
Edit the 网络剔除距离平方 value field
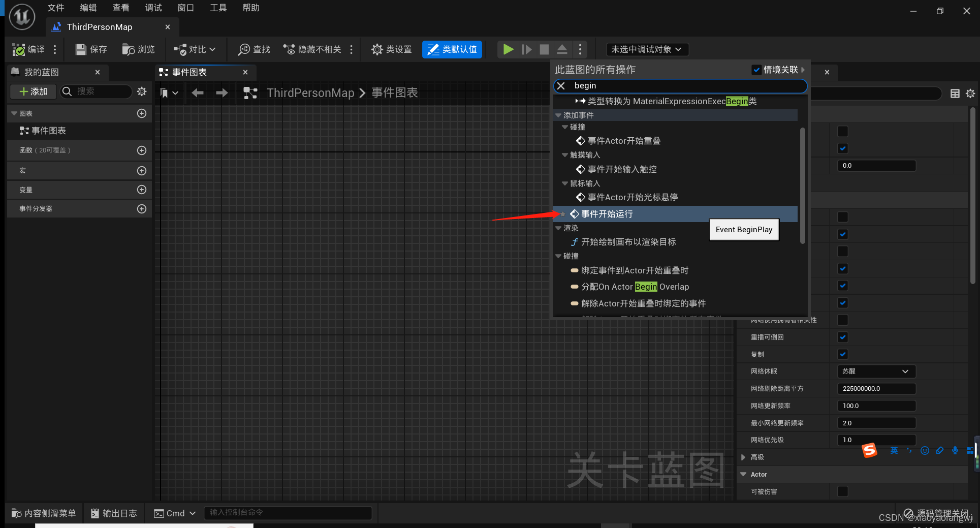coord(876,389)
